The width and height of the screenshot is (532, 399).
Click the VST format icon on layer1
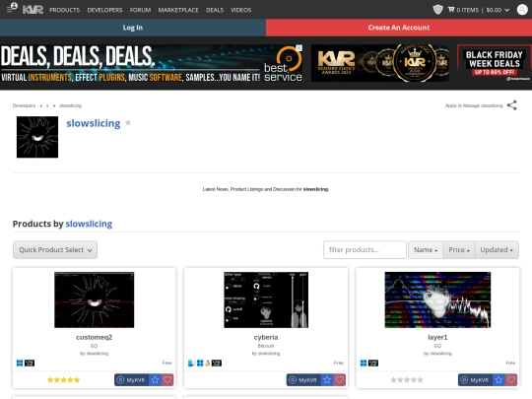coord(373,363)
